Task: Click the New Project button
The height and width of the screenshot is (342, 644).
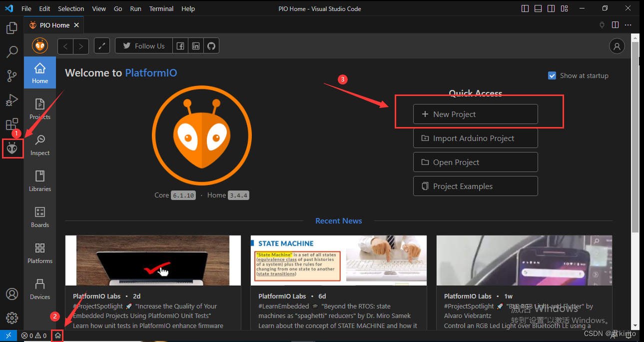Action: pos(475,114)
